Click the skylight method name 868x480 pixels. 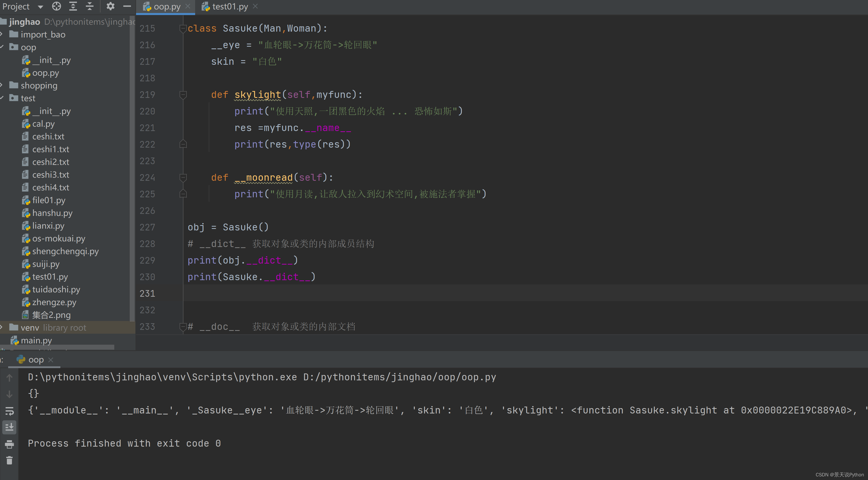point(257,95)
